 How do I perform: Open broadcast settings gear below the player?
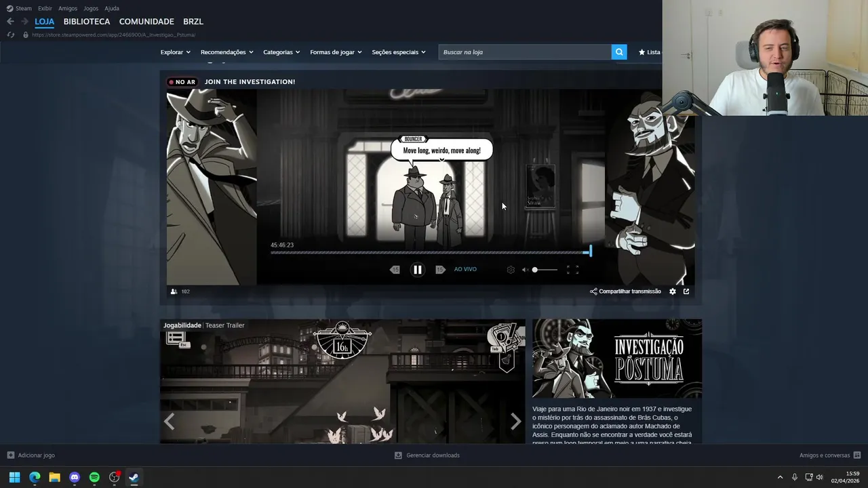coord(673,291)
